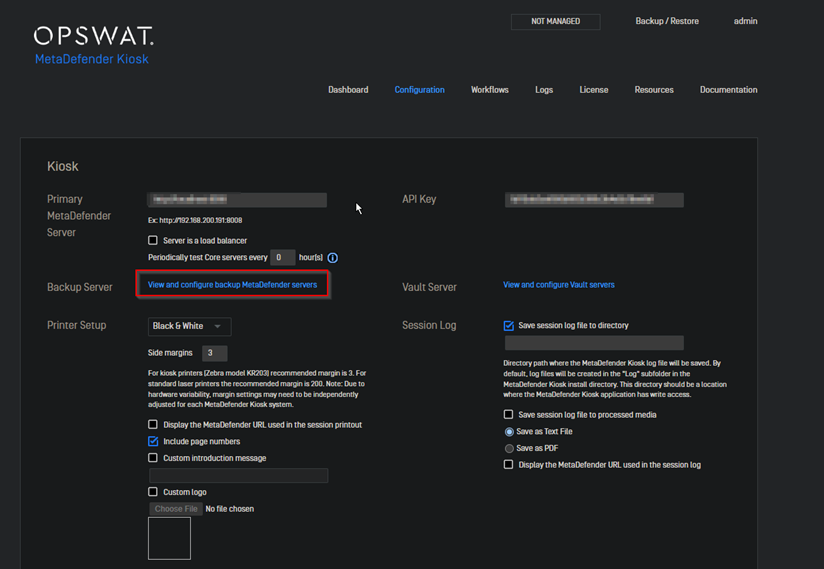Uncheck Include page numbers
This screenshot has width=824, height=569.
point(153,441)
